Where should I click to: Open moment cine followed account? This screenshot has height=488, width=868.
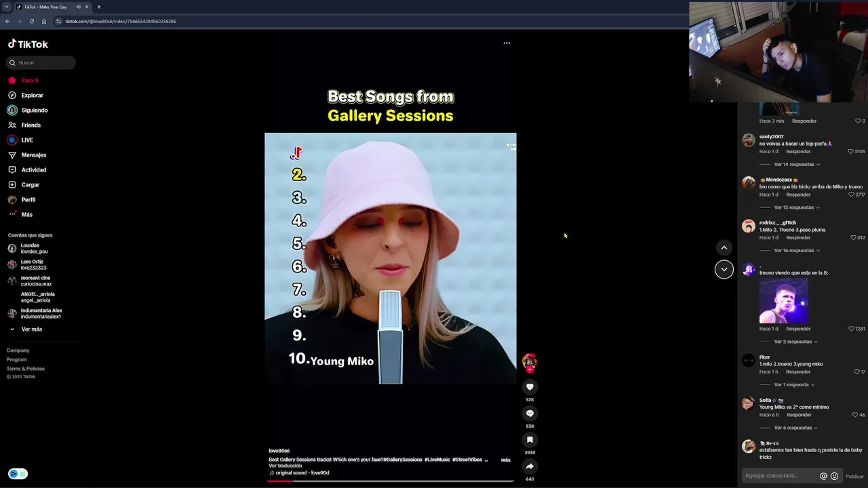click(x=29, y=281)
